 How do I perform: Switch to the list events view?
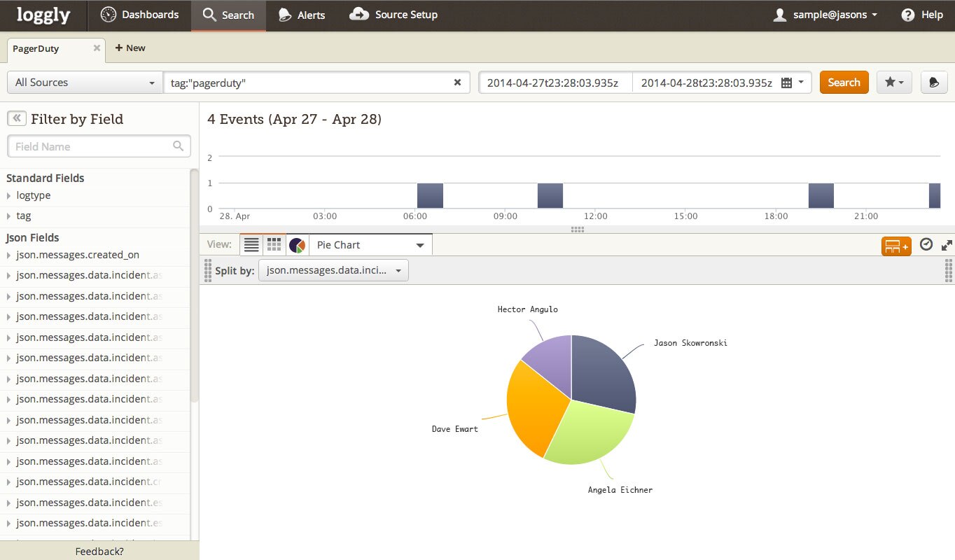click(251, 245)
